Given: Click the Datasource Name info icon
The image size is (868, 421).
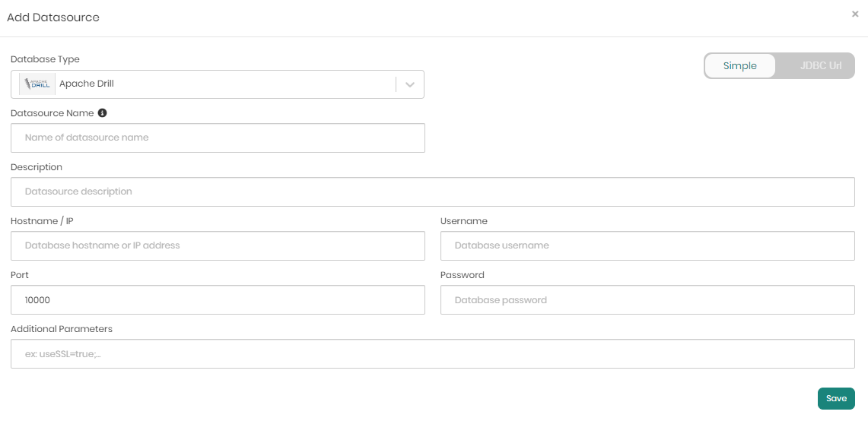Looking at the screenshot, I should coord(102,112).
